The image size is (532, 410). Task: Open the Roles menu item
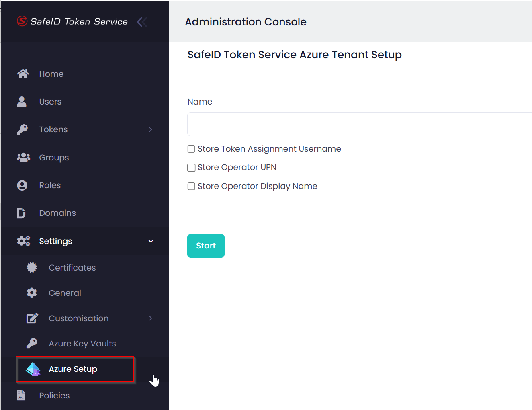click(x=50, y=185)
